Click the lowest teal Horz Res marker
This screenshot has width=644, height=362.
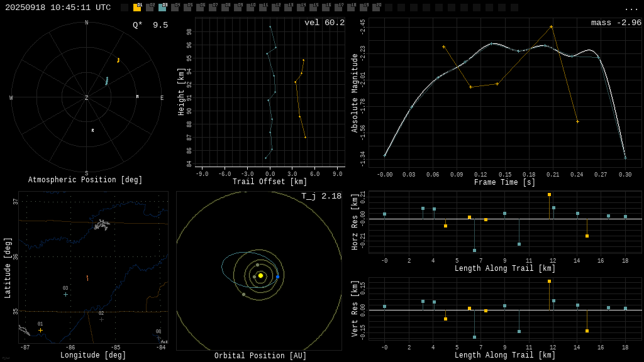[x=474, y=250]
